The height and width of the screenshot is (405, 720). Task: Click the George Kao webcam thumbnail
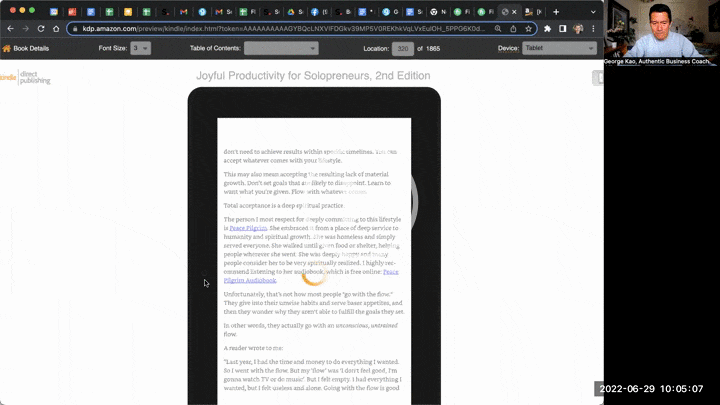coord(660,33)
